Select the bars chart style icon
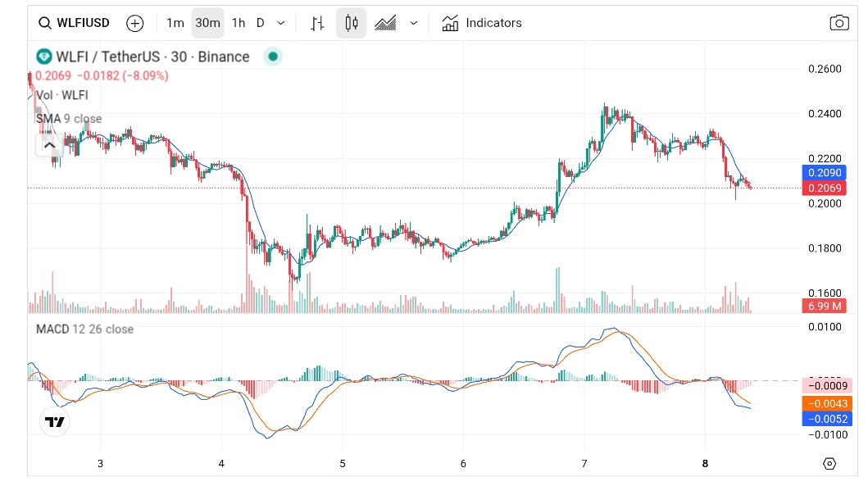 [318, 23]
